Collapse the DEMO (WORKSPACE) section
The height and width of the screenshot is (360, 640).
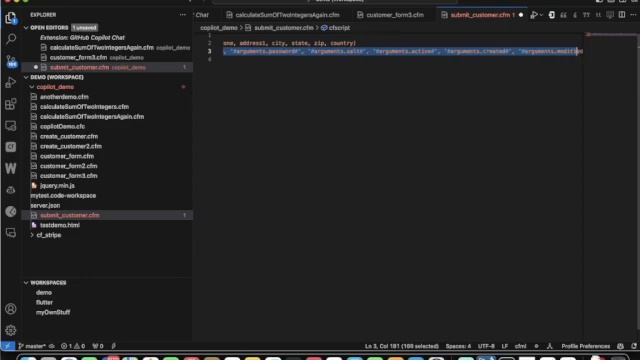pyautogui.click(x=26, y=77)
